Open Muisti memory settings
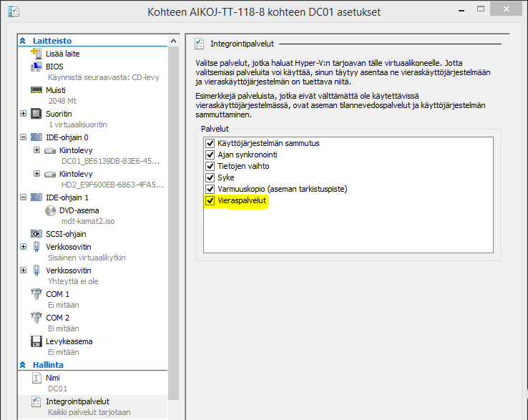The image size is (528, 420). coord(56,90)
